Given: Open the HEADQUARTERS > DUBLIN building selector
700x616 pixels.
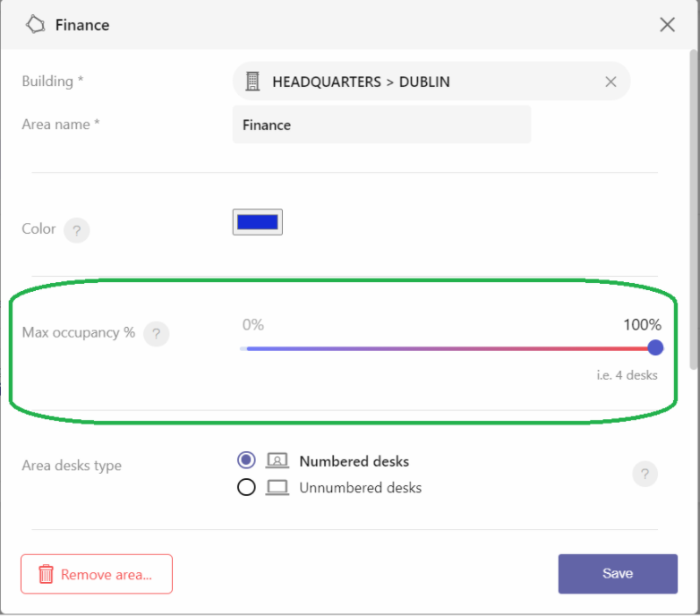Looking at the screenshot, I should click(431, 81).
